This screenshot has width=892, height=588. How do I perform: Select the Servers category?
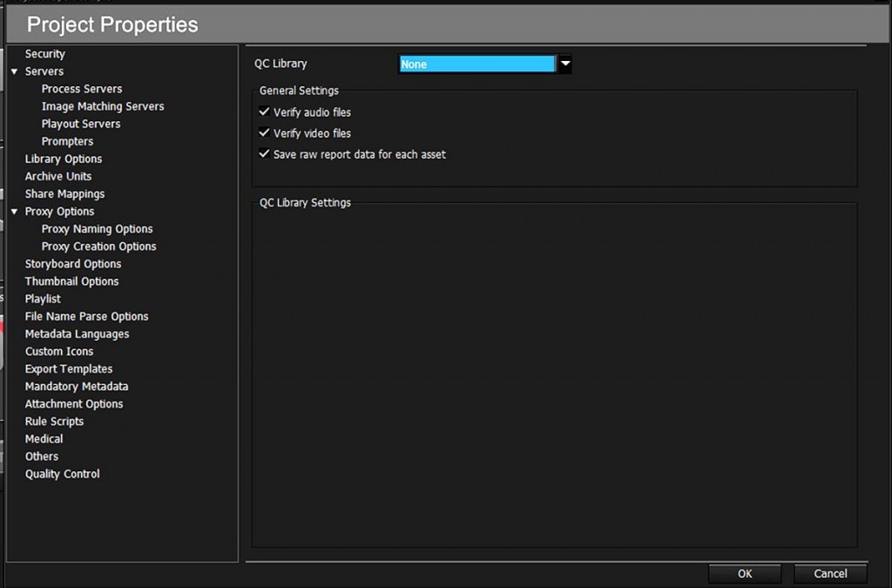pos(44,71)
